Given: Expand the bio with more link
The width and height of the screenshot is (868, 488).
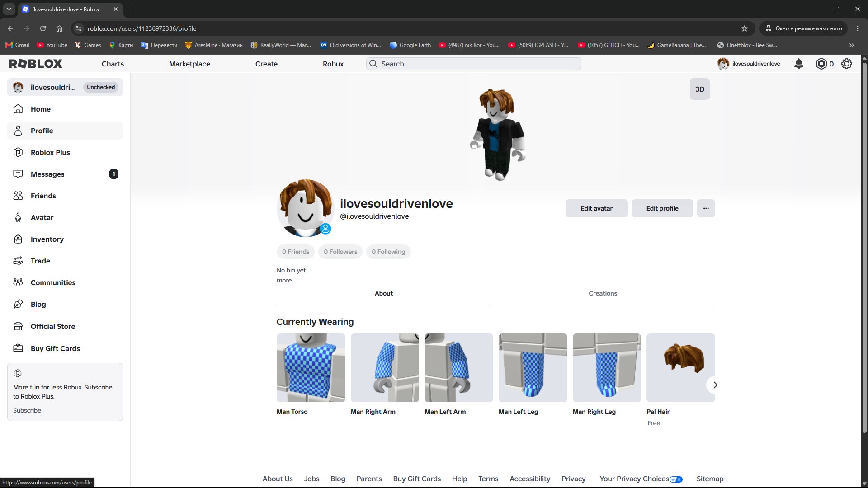Looking at the screenshot, I should tap(284, 281).
